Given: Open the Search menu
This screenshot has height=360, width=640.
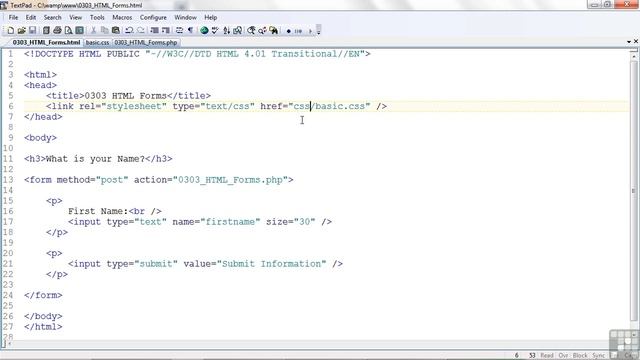Looking at the screenshot, I should pos(53,18).
